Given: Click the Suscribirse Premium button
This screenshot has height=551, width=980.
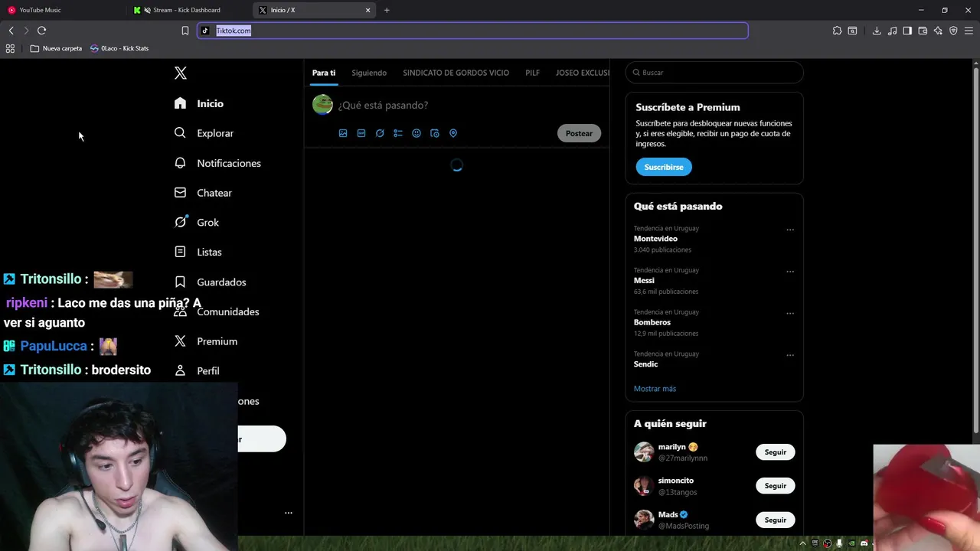Looking at the screenshot, I should [x=664, y=167].
